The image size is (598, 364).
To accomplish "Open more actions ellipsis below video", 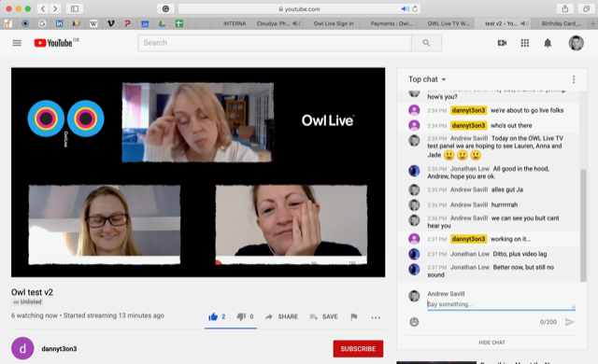I will (376, 317).
